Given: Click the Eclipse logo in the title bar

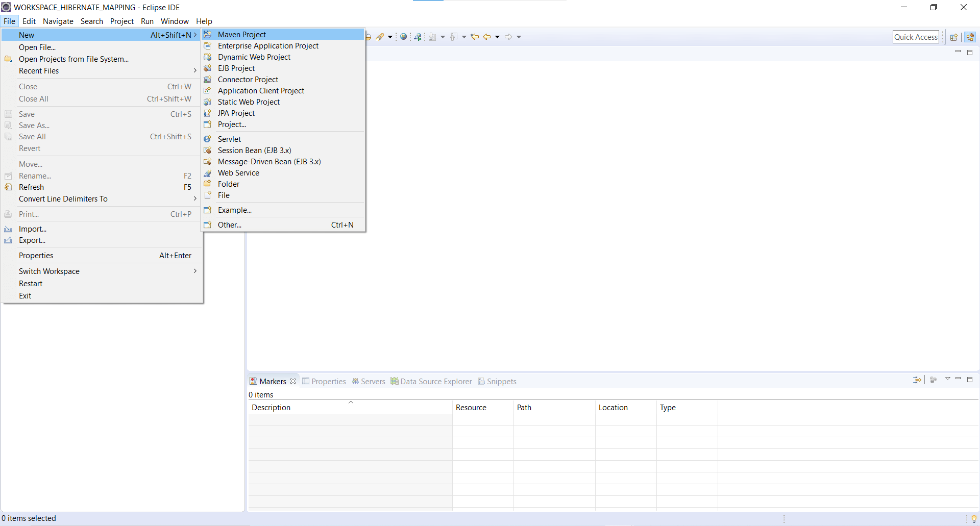Looking at the screenshot, I should point(6,7).
